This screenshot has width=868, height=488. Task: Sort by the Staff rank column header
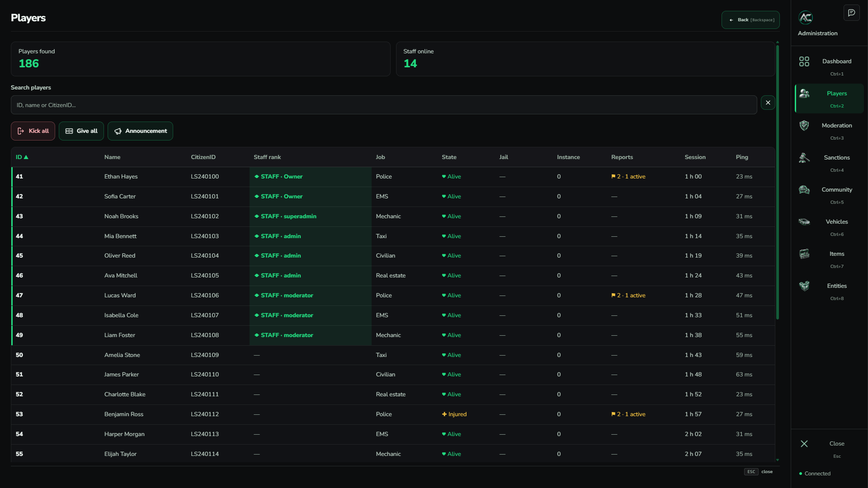267,157
